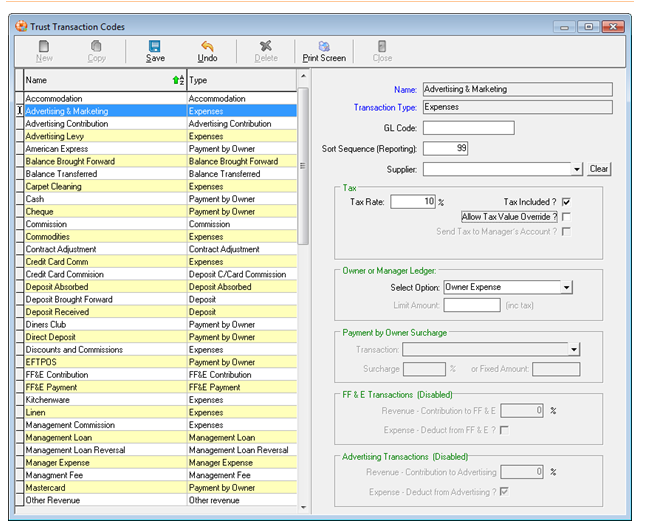The width and height of the screenshot is (647, 529).
Task: Enable Allow Tax Value Override checkbox
Action: [566, 216]
